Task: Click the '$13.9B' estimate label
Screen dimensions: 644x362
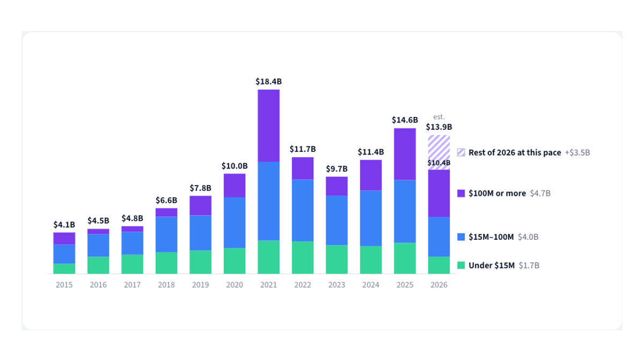Action: (439, 127)
